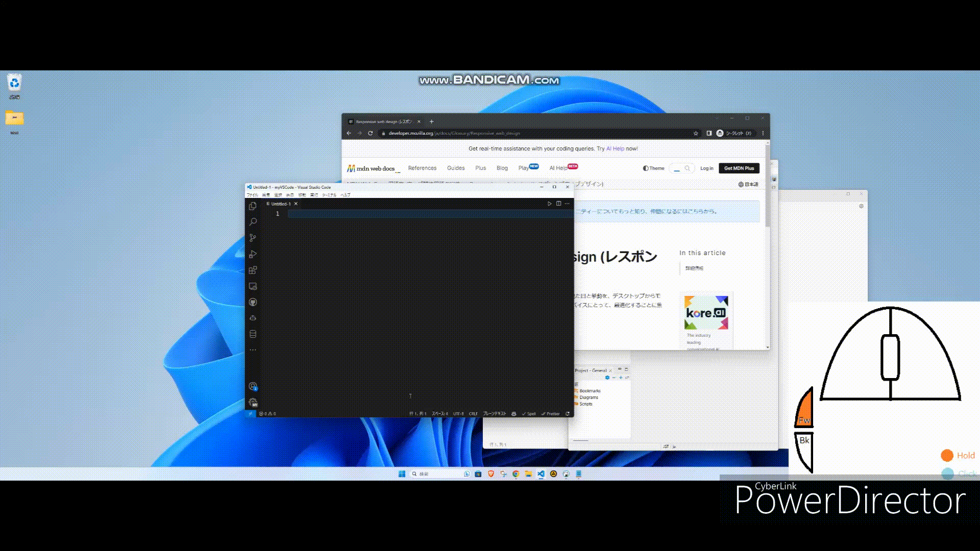Toggle the Spell checker in status bar

(529, 414)
